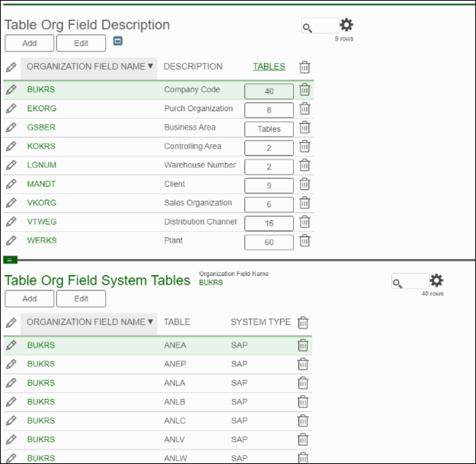Open the 2 tables button for KOKRS
This screenshot has width=476, height=464.
click(x=269, y=148)
